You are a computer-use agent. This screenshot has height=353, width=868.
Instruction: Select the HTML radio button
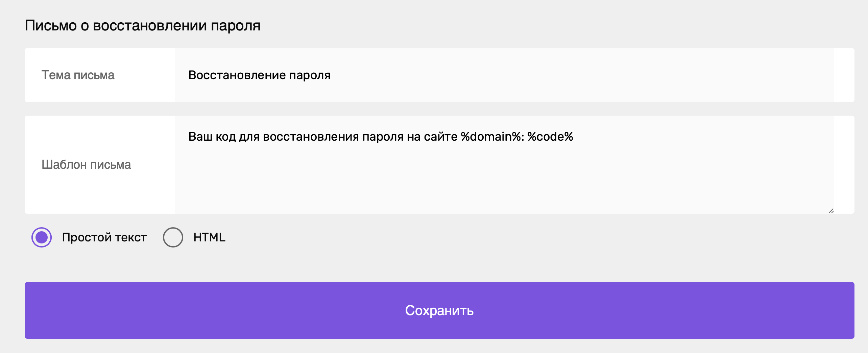[173, 237]
